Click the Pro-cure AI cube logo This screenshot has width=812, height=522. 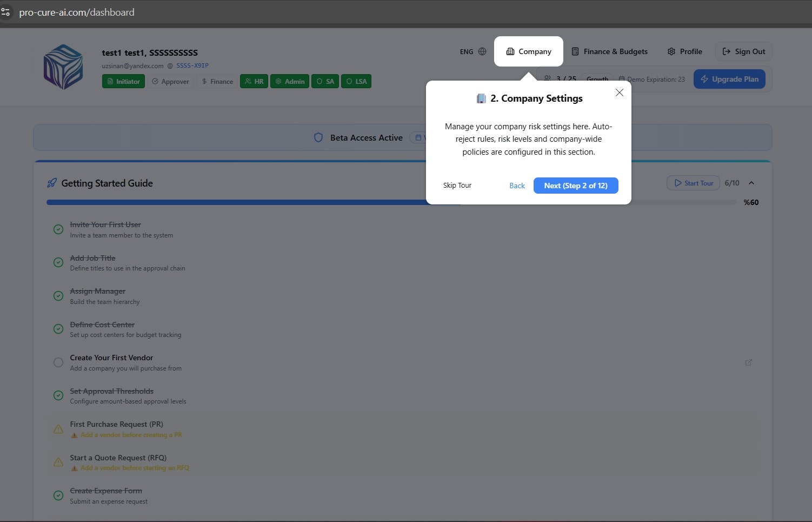tap(63, 67)
